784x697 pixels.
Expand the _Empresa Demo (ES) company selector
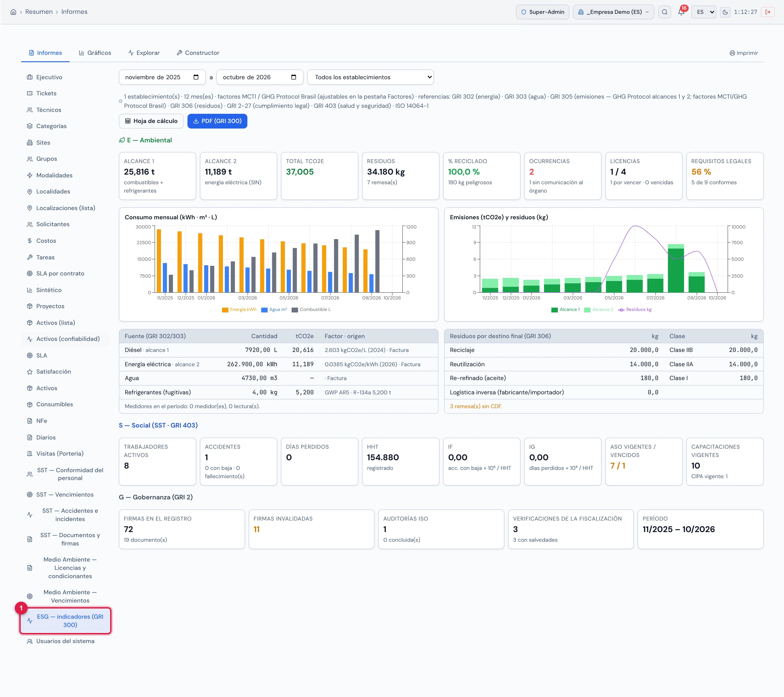pos(613,12)
